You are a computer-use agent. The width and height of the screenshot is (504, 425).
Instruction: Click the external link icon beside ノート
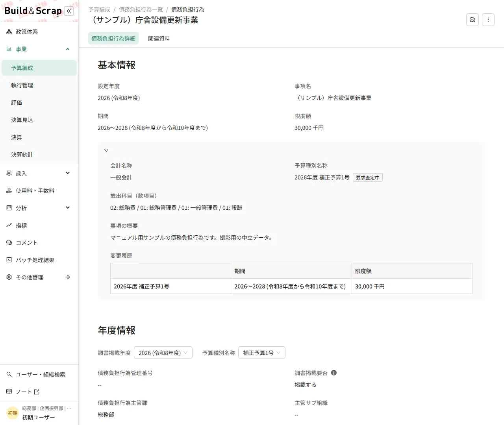[x=37, y=392]
